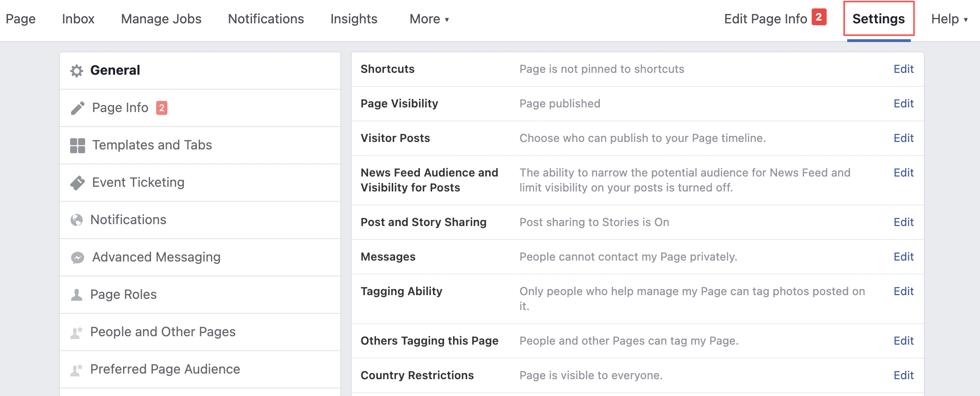Edit the Messages setting
Image resolution: width=980 pixels, height=396 pixels.
903,257
